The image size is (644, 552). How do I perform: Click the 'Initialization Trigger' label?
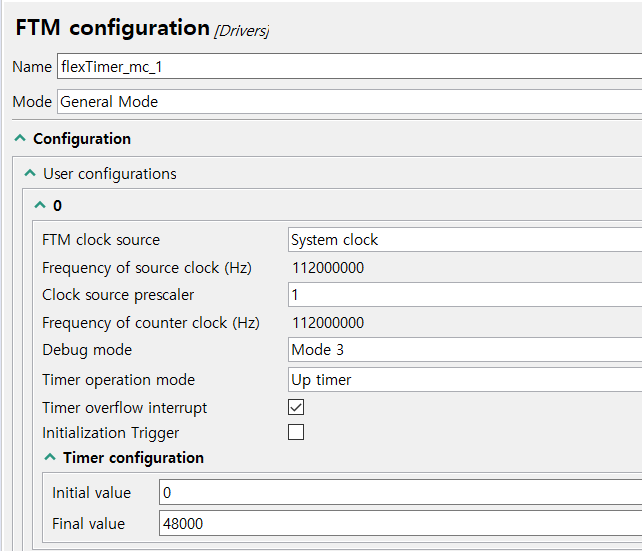[110, 433]
